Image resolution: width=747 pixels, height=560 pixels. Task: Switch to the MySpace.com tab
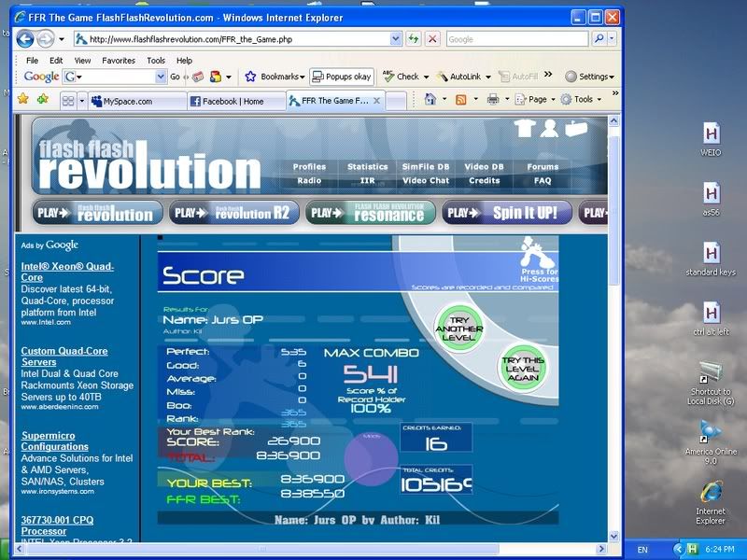click(137, 102)
